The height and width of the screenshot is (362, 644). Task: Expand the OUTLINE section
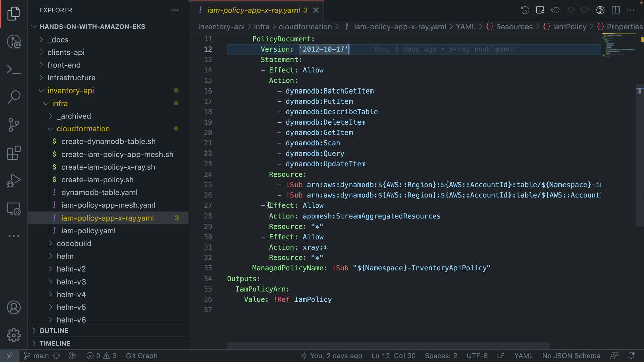point(54,330)
